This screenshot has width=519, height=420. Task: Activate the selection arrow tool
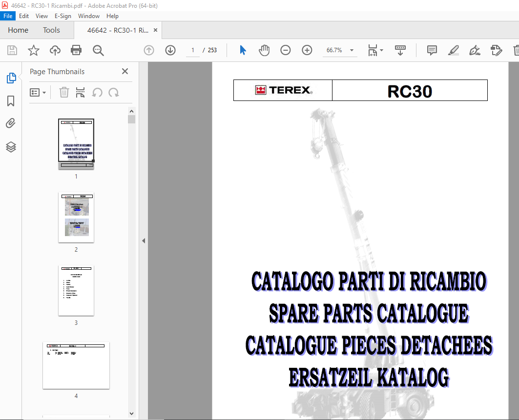pos(243,50)
